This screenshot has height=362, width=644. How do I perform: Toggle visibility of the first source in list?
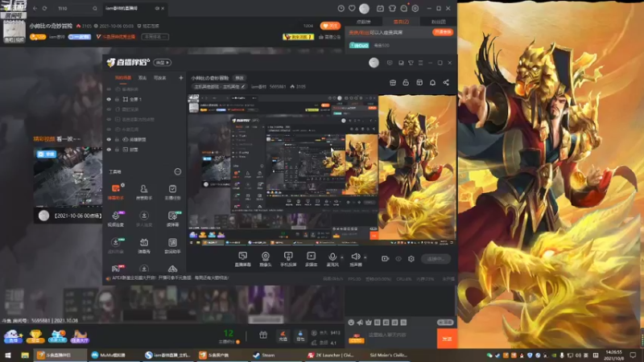109,89
